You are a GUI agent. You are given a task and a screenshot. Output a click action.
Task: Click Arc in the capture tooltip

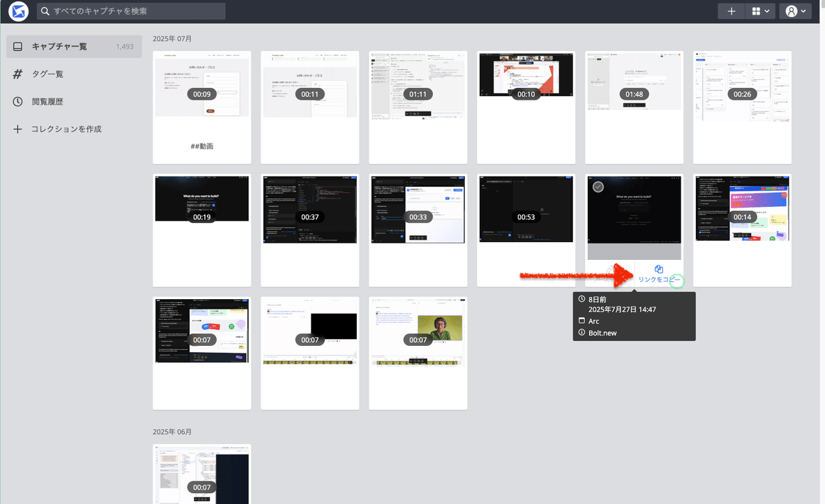[594, 321]
